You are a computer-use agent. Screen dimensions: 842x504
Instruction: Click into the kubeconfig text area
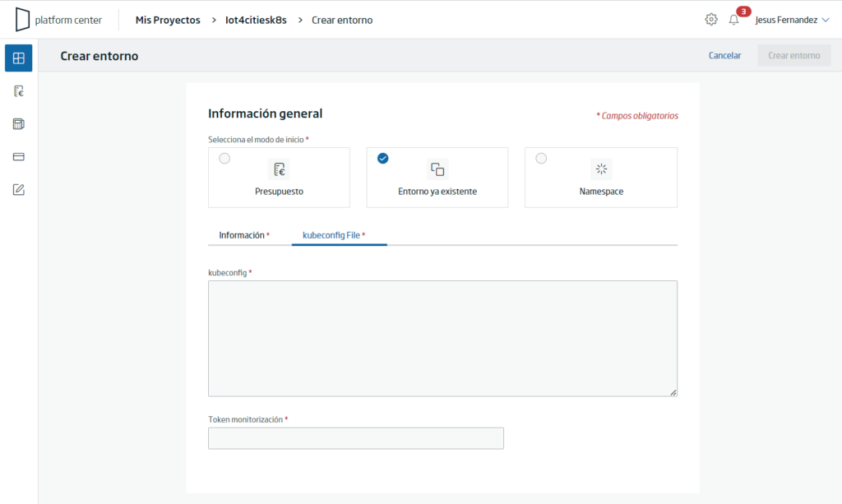coord(442,339)
